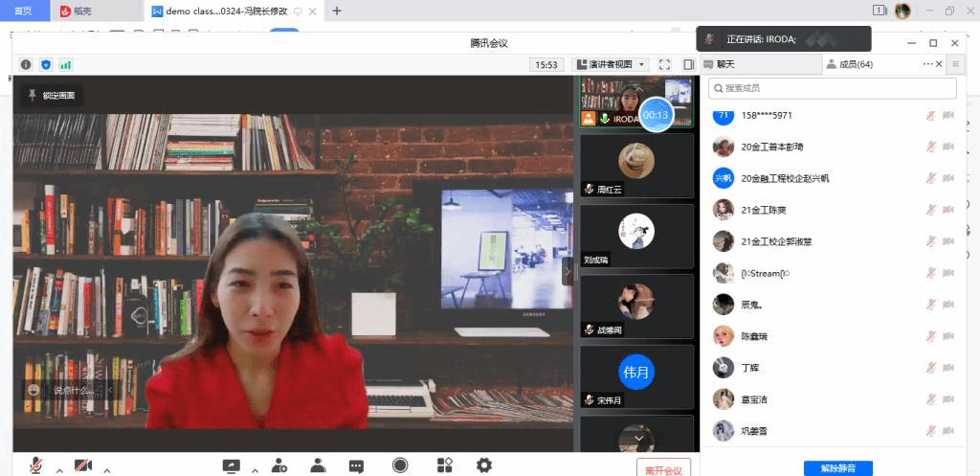Expand microphone options arrow
The height and width of the screenshot is (476, 980).
(x=59, y=470)
